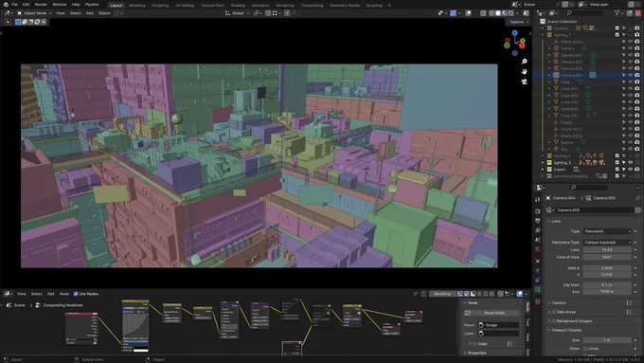Expand Cube.287 in the outliner
Image resolution: width=644 pixels, height=363 pixels.
(x=549, y=116)
